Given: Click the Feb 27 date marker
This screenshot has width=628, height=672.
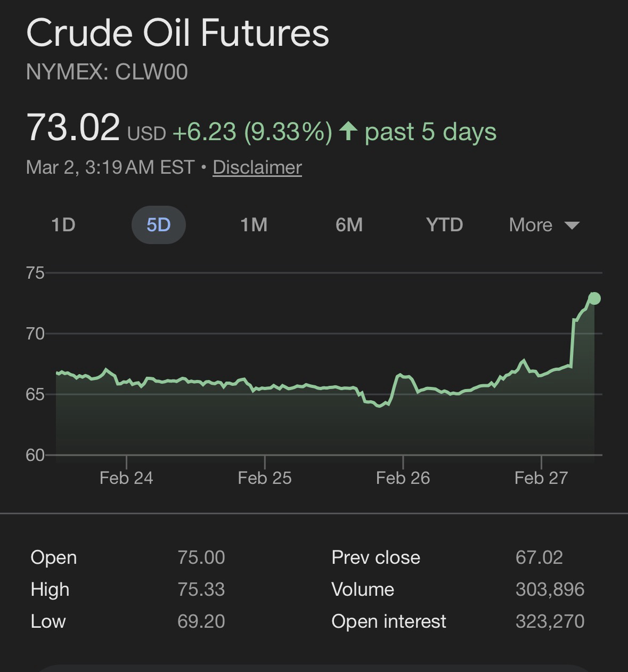Looking at the screenshot, I should 541,477.
